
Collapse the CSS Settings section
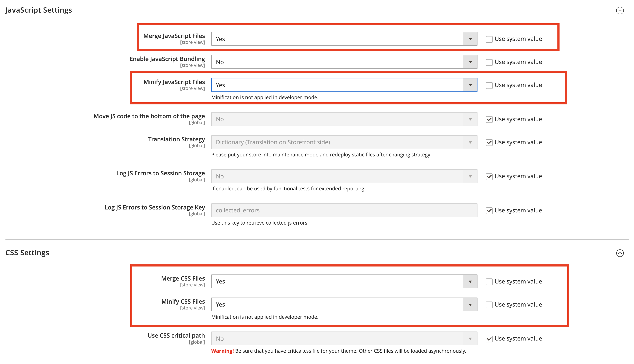[x=620, y=253]
